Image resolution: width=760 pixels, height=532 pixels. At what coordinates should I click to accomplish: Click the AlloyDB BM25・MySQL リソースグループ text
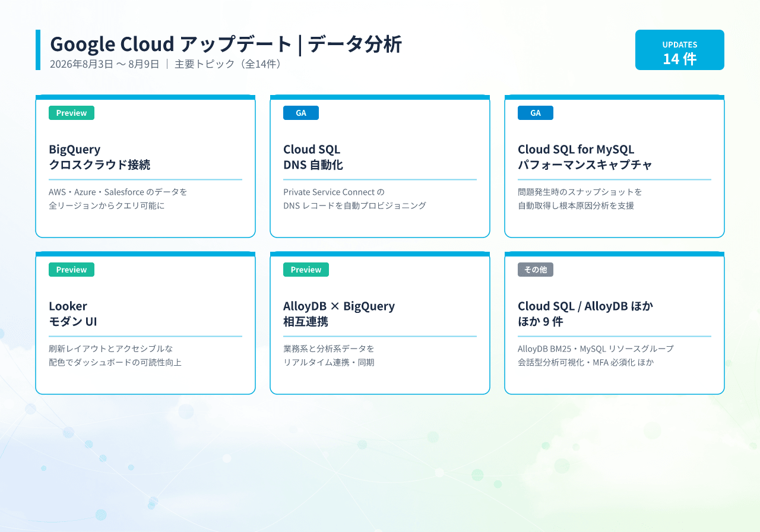tap(596, 349)
